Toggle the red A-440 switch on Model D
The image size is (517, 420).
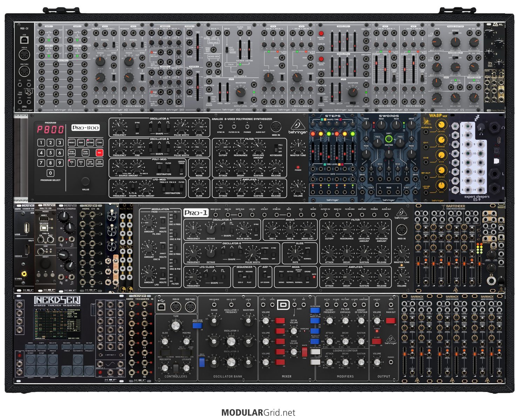pyautogui.click(x=377, y=341)
